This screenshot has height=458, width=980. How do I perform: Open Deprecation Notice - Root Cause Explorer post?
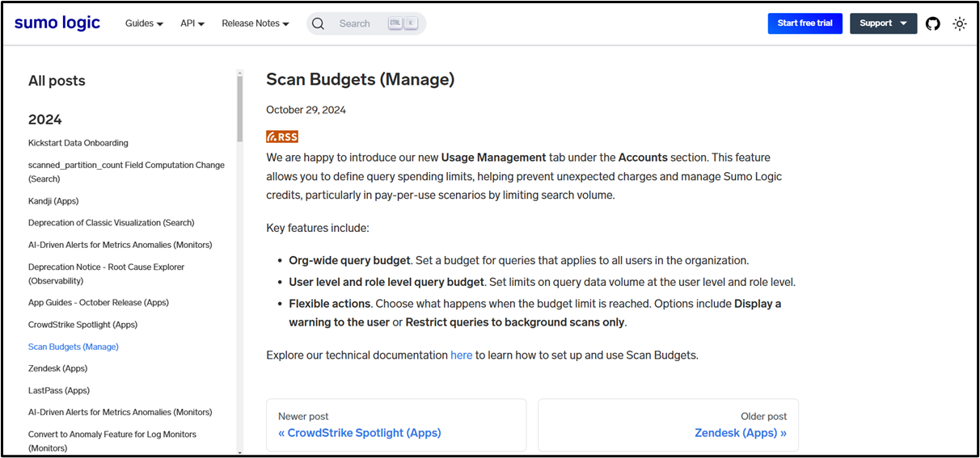coord(107,274)
